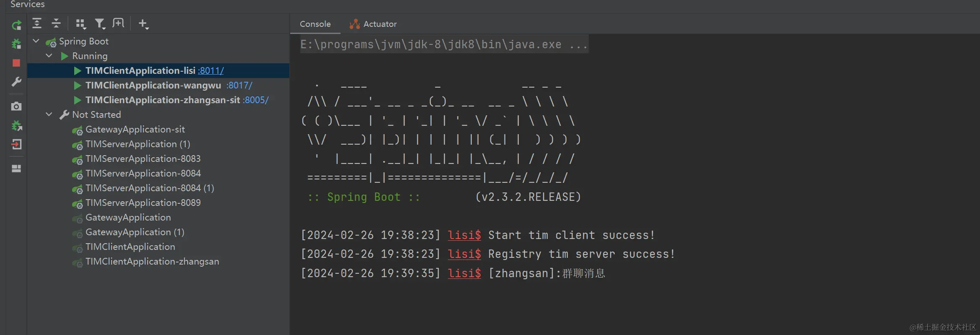This screenshot has height=335, width=980.
Task: Switch to the Console tab
Action: pos(315,24)
